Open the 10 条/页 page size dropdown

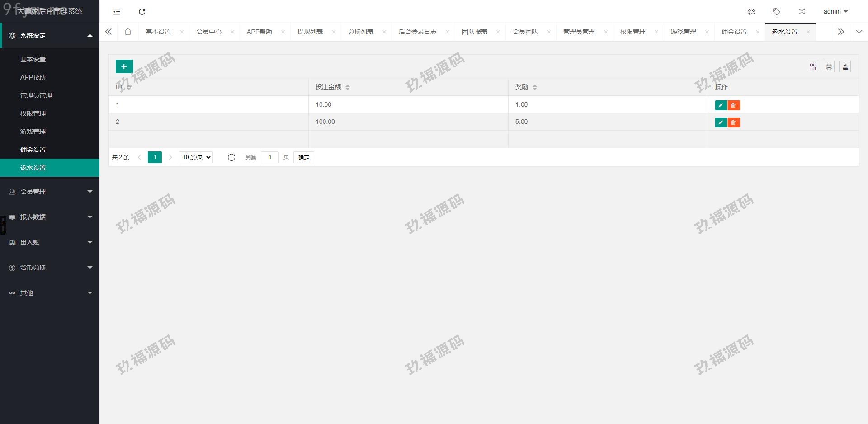pos(196,157)
